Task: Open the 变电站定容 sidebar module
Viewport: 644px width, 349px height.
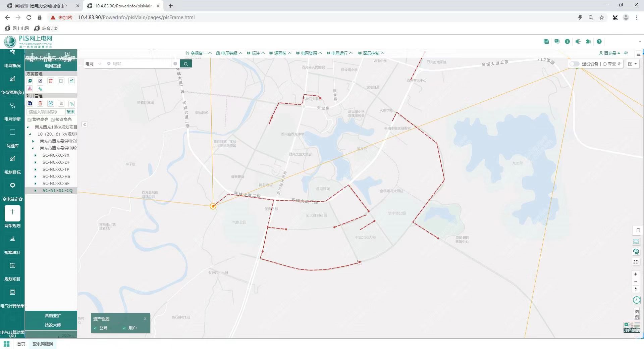Action: [x=12, y=192]
